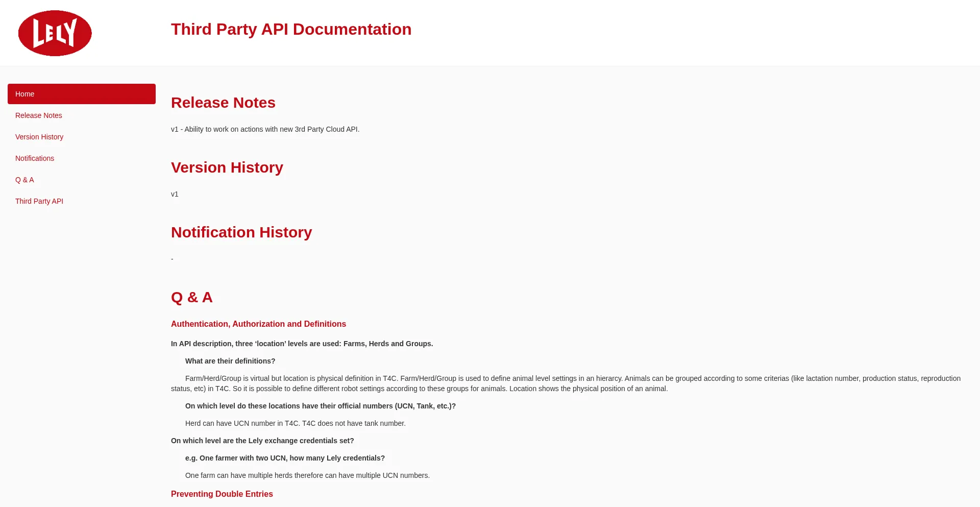
Task: Click question 'One farmer with two UCN'
Action: 285,458
